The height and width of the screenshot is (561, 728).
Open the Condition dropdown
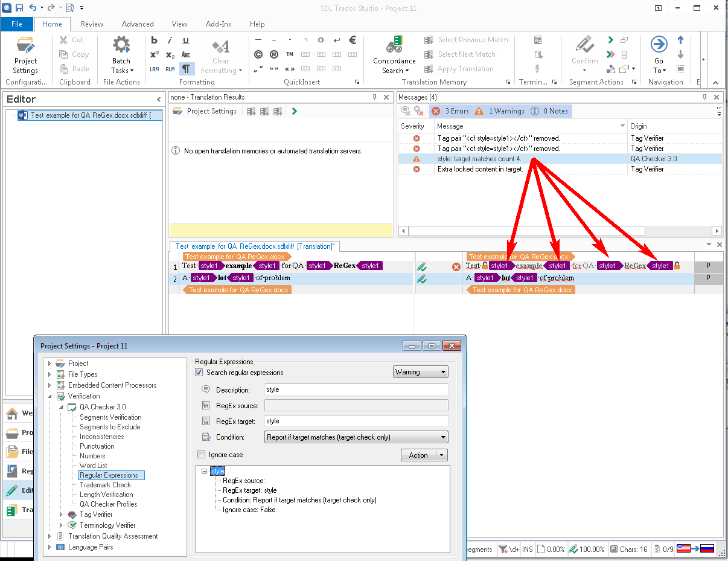[x=356, y=437]
